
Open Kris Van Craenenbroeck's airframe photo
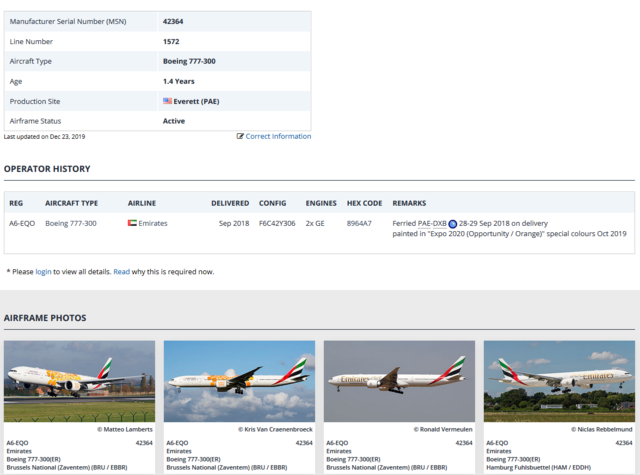[x=239, y=381]
